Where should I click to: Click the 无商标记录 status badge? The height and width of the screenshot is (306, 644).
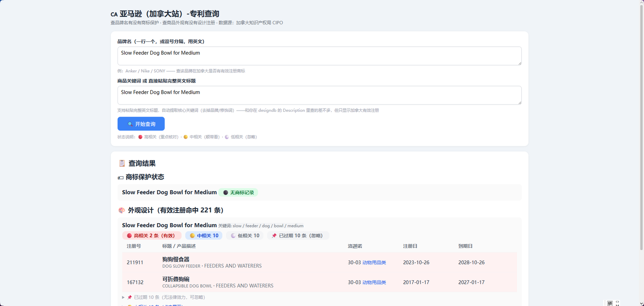(x=238, y=193)
